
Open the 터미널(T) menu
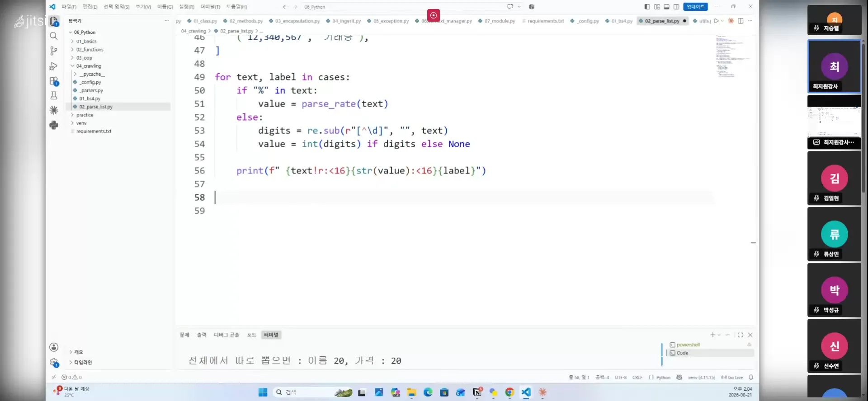[x=210, y=7]
